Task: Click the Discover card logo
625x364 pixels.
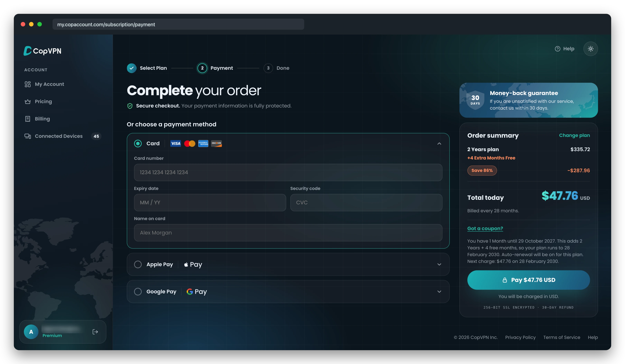Action: [x=217, y=143]
